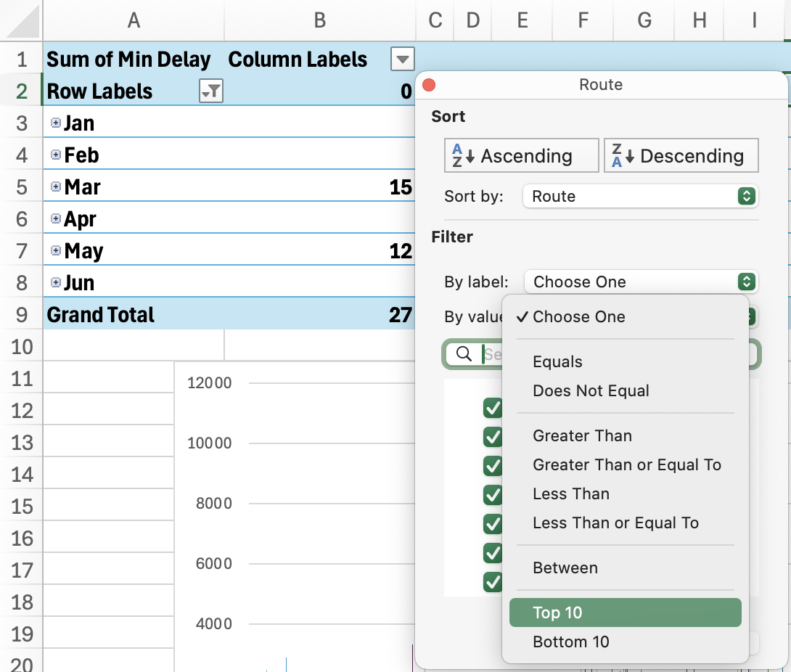Uncheck the first route checkbox

point(493,408)
